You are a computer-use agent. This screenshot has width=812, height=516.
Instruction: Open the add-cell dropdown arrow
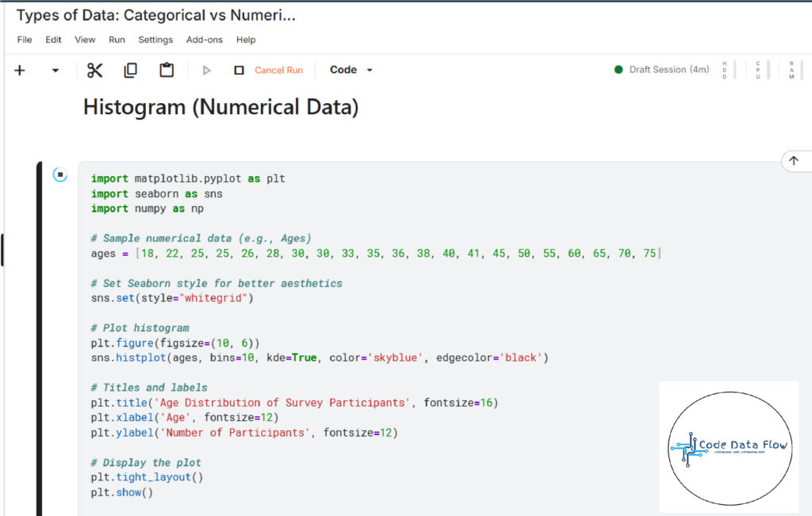pos(56,71)
